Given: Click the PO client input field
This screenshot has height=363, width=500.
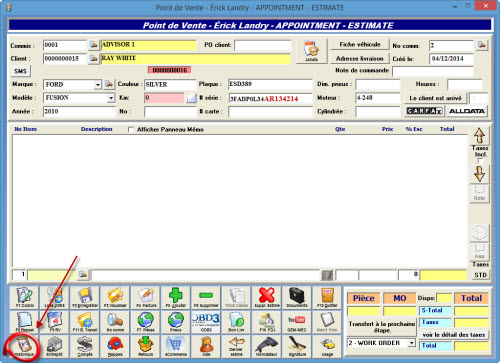Looking at the screenshot, I should pyautogui.click(x=263, y=45).
